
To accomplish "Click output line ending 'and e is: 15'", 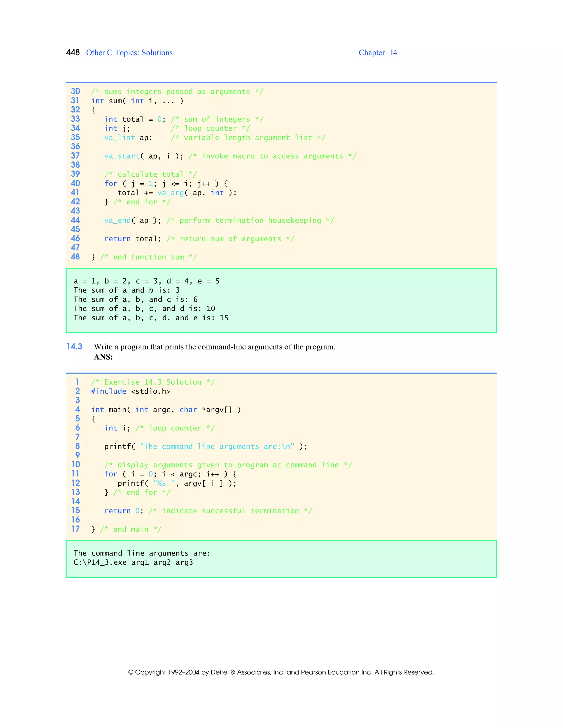I will point(151,318).
